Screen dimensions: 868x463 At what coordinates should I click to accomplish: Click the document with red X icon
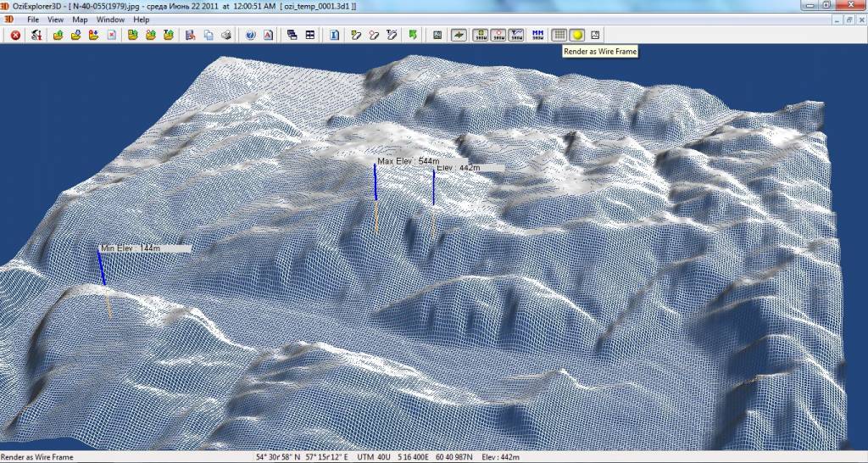pyautogui.click(x=111, y=35)
